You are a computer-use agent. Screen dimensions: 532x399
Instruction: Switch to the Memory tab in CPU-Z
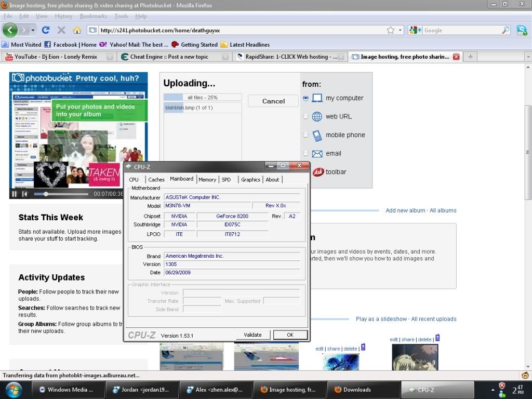(207, 179)
